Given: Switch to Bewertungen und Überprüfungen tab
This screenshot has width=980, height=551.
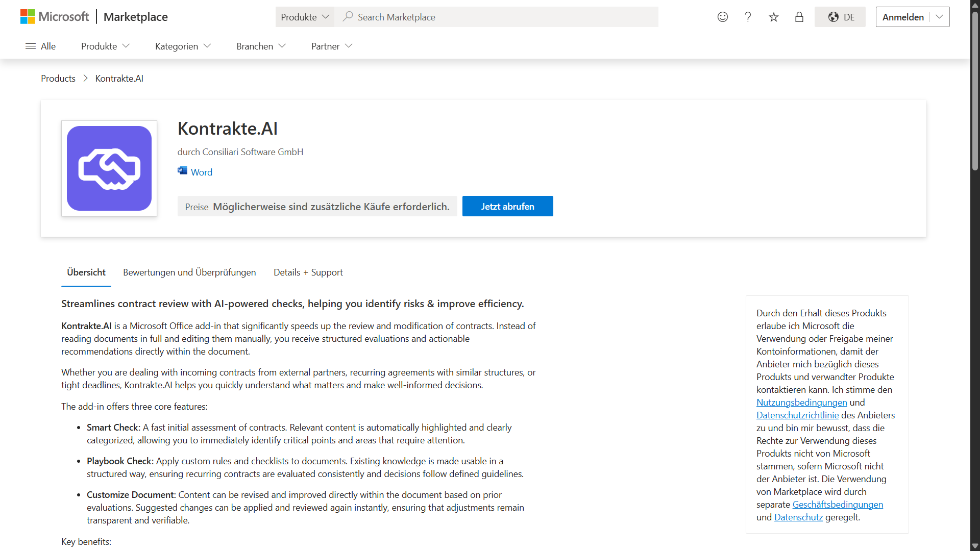Looking at the screenshot, I should [x=189, y=272].
